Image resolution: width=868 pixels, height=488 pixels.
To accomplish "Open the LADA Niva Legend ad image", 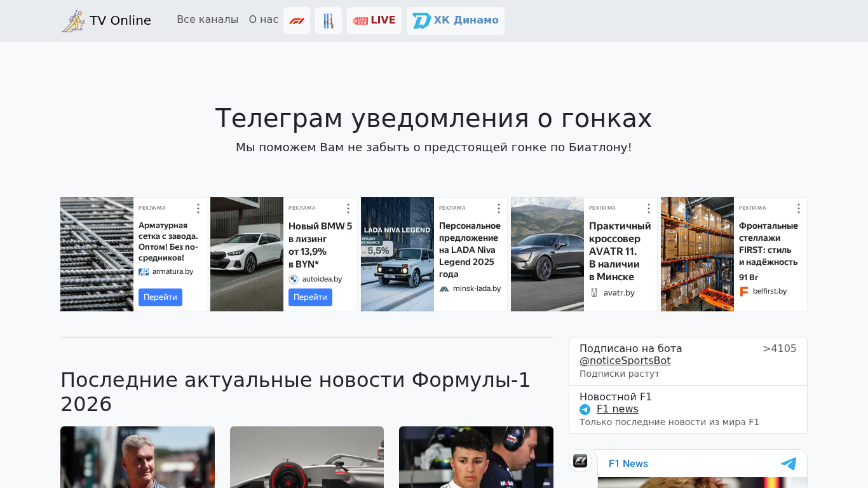I will tap(397, 254).
